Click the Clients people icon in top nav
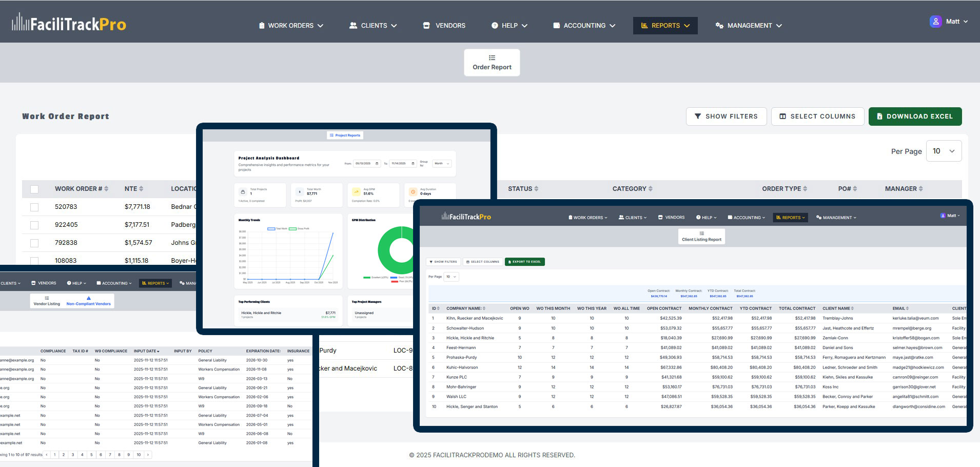Screen dimensions: 980x467 point(353,25)
